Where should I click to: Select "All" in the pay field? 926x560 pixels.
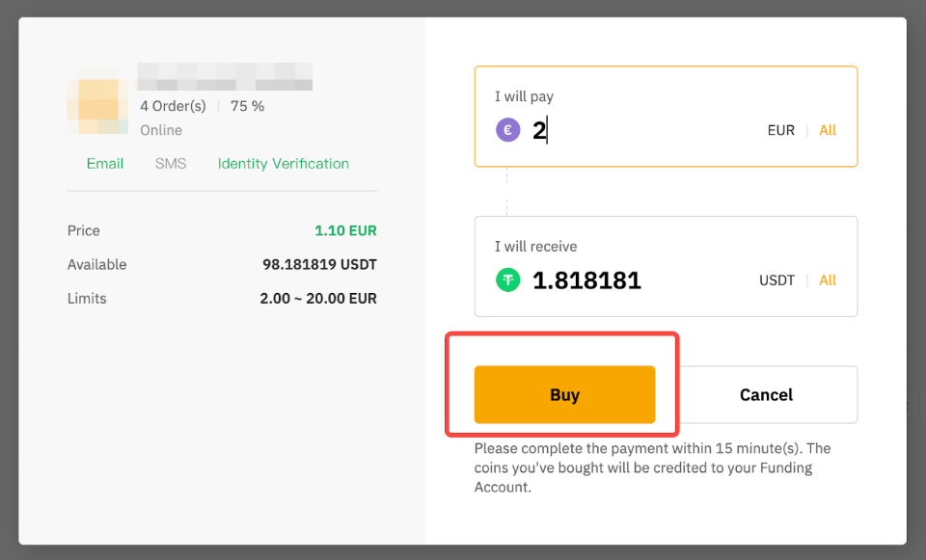(828, 130)
